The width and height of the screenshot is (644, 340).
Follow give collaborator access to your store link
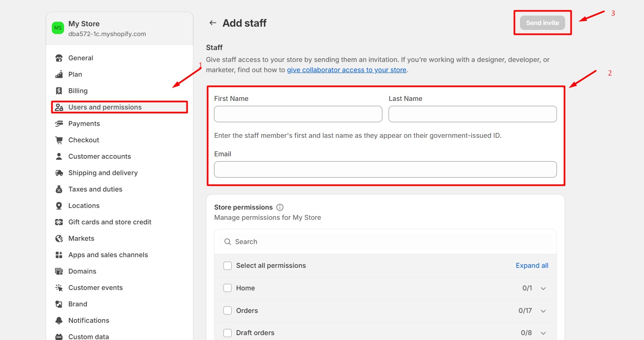coord(347,70)
